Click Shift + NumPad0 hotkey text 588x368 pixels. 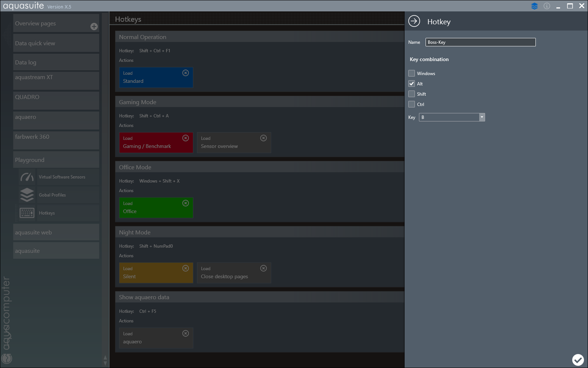point(156,246)
